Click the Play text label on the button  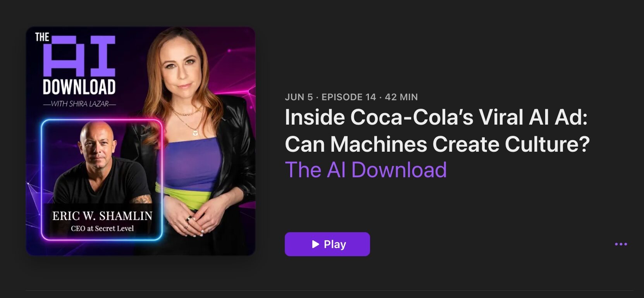coord(335,244)
